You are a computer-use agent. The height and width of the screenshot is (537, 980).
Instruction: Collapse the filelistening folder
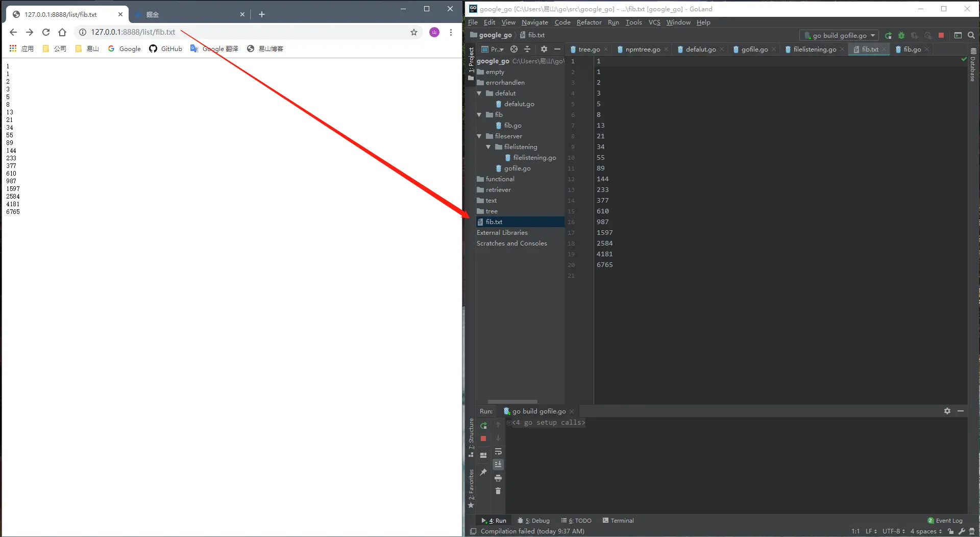click(x=488, y=147)
